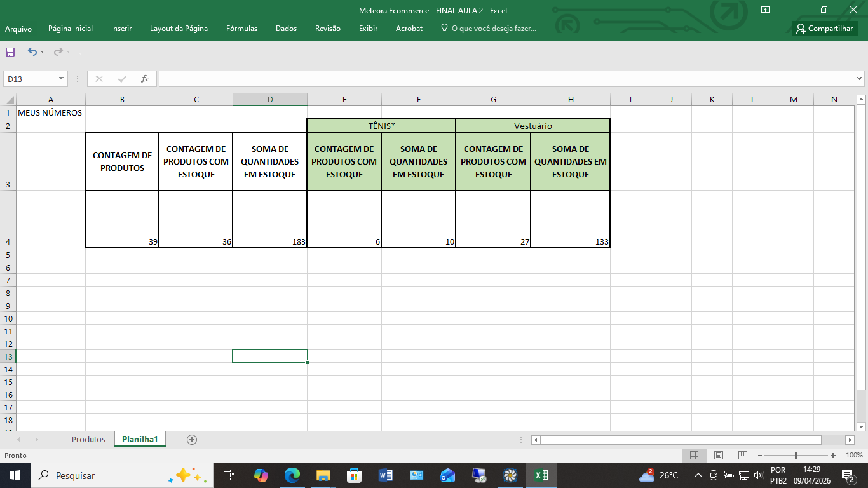The width and height of the screenshot is (868, 488).
Task: Open Task View on the taskbar
Action: pos(229,475)
